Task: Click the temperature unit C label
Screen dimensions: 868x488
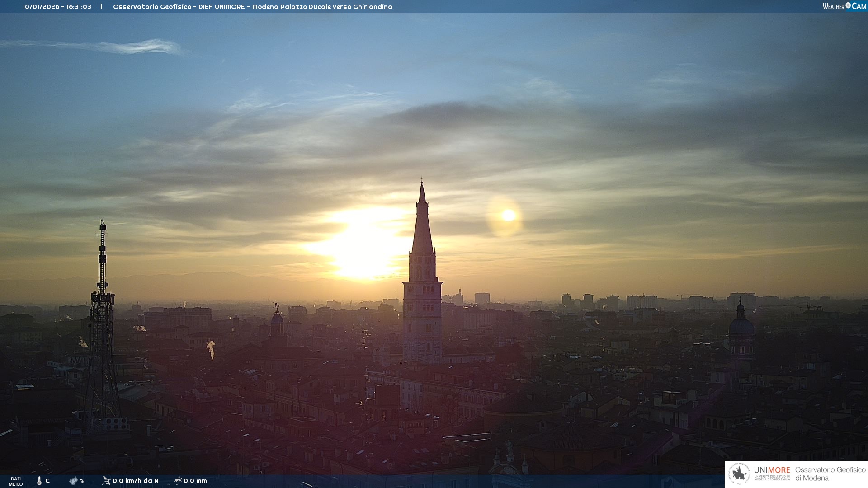Action: point(47,481)
